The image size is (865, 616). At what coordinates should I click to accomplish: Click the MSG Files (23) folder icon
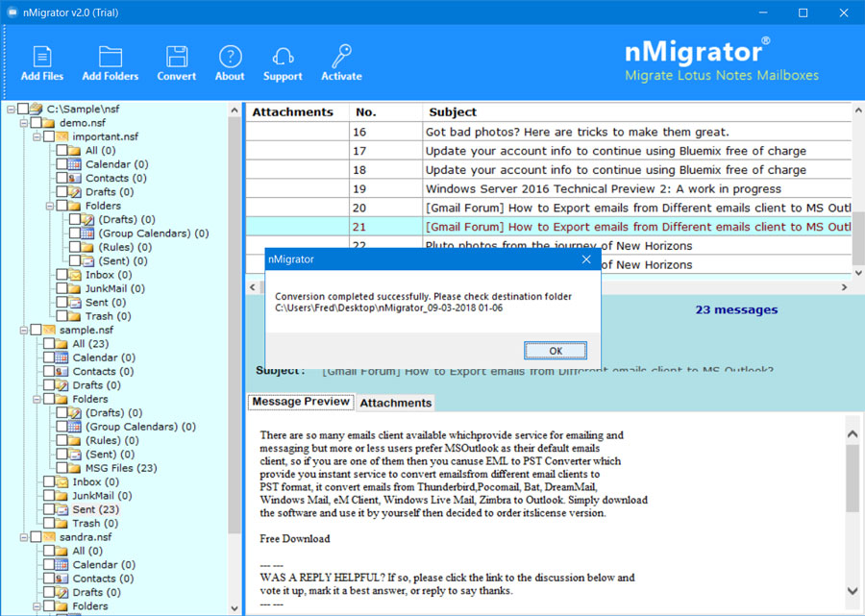(x=75, y=468)
